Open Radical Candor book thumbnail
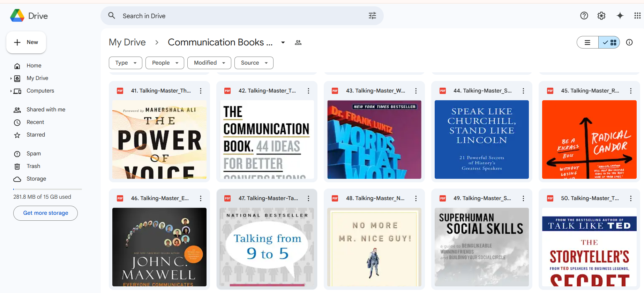644x293 pixels. click(x=589, y=140)
